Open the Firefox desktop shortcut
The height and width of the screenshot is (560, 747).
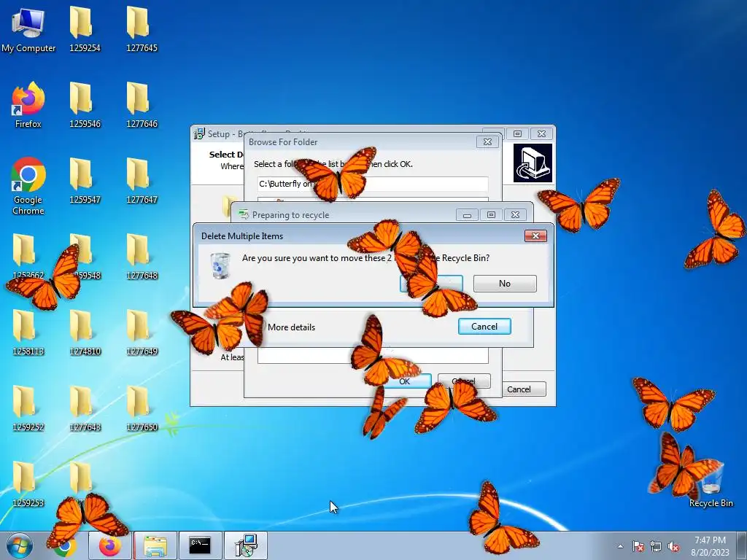[28, 105]
